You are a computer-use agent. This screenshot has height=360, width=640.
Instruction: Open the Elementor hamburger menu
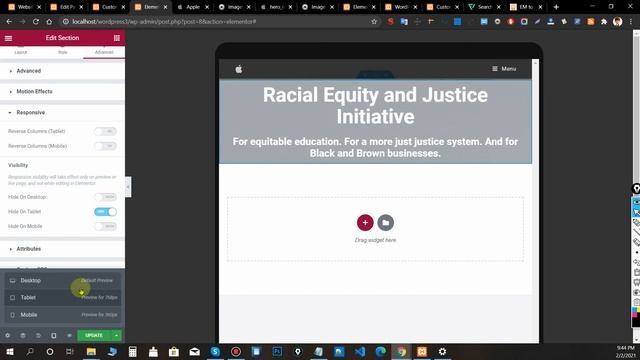8,38
